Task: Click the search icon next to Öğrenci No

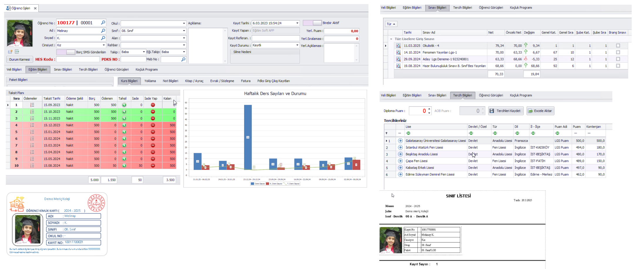Action: click(103, 23)
